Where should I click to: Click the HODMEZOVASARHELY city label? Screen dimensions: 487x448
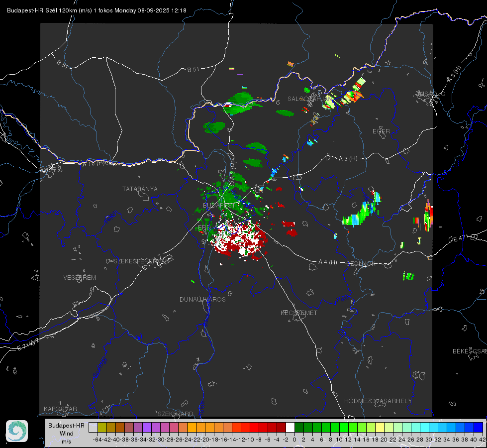(x=378, y=401)
